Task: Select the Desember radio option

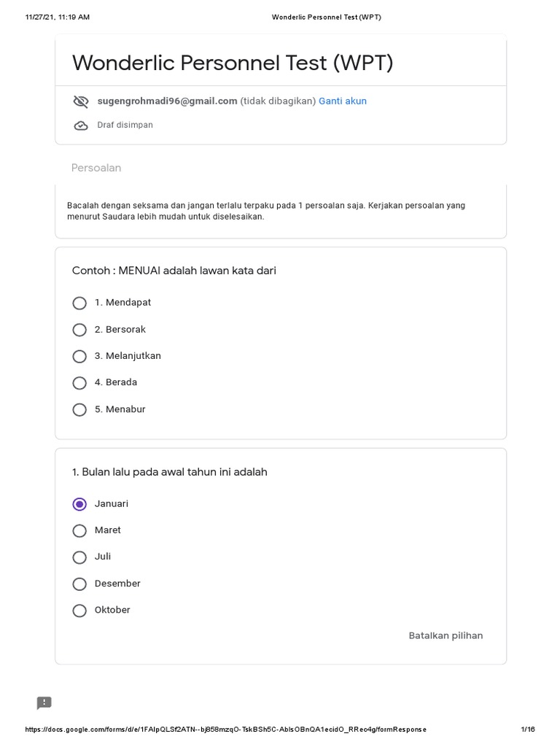Action: [79, 584]
